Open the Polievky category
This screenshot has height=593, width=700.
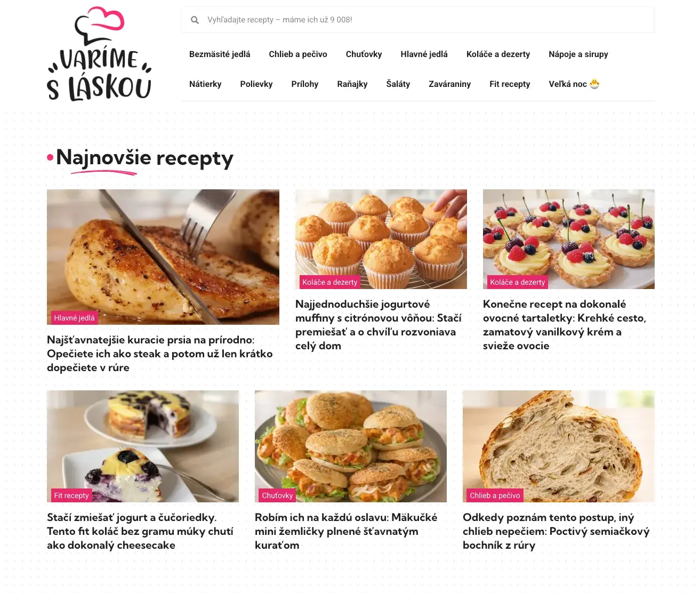tap(256, 84)
